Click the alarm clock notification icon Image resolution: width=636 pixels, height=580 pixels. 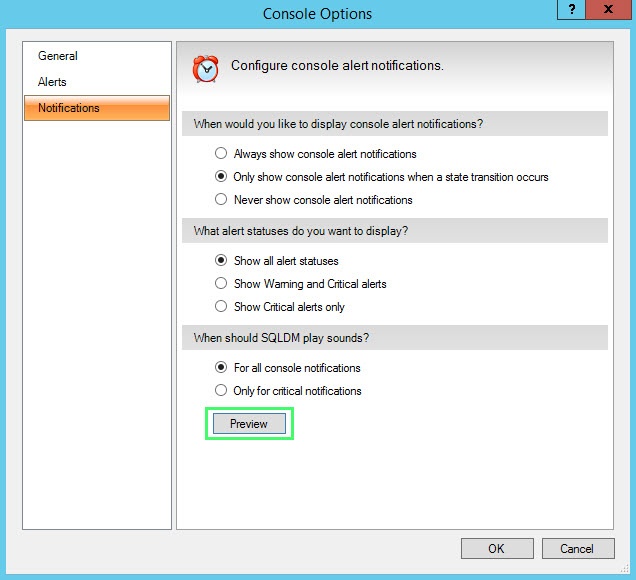(206, 67)
